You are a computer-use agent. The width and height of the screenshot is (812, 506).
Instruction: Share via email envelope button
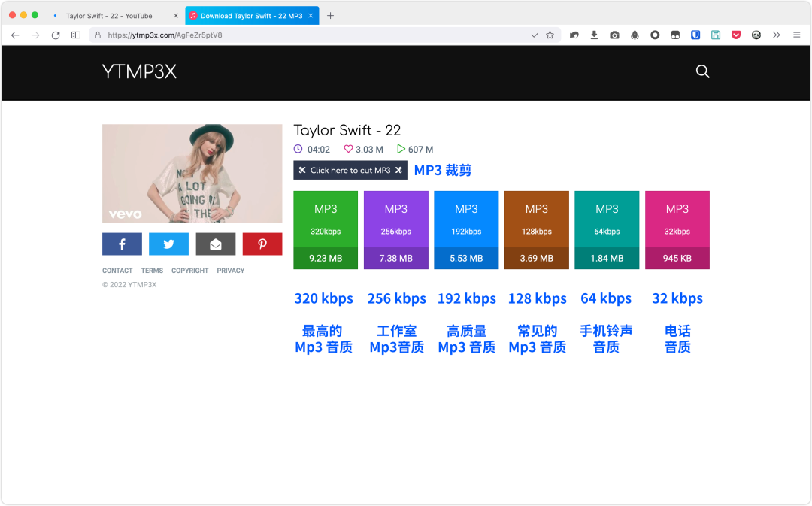216,244
